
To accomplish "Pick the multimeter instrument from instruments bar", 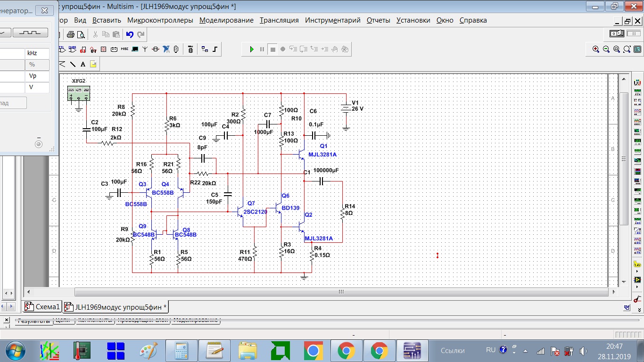I will 637,82.
